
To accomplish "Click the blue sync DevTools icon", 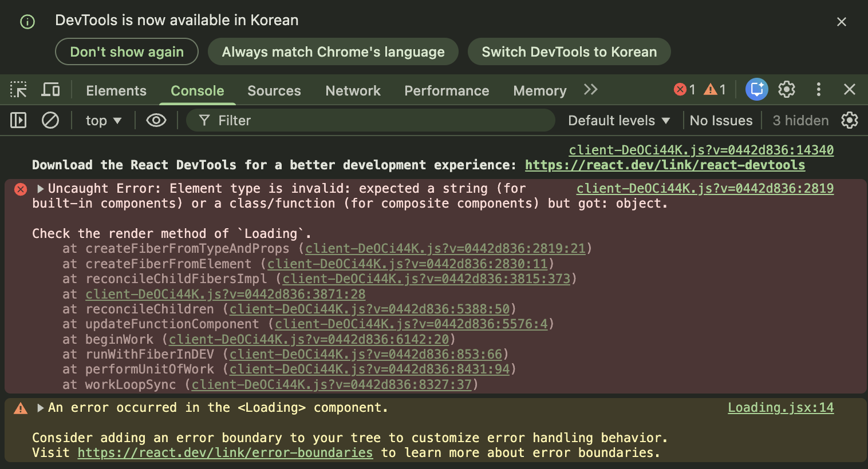I will click(756, 89).
